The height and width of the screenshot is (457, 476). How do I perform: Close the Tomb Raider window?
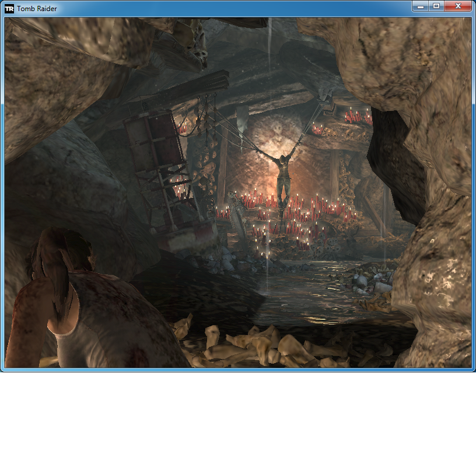[x=458, y=6]
